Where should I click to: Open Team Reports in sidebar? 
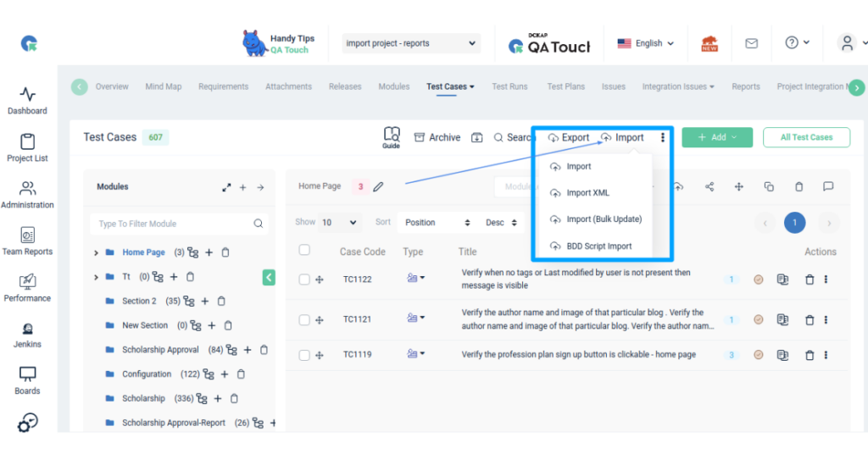point(27,241)
